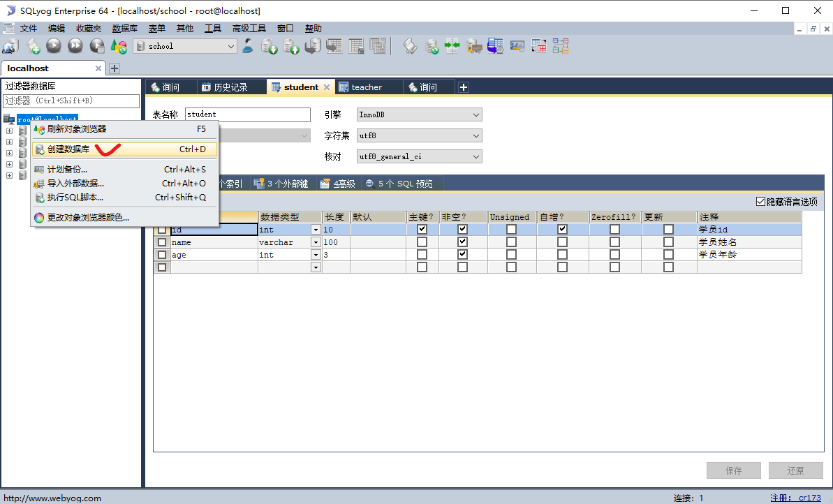The height and width of the screenshot is (504, 833).
Task: Click the create new connection toolbar icon
Action: (x=10, y=46)
